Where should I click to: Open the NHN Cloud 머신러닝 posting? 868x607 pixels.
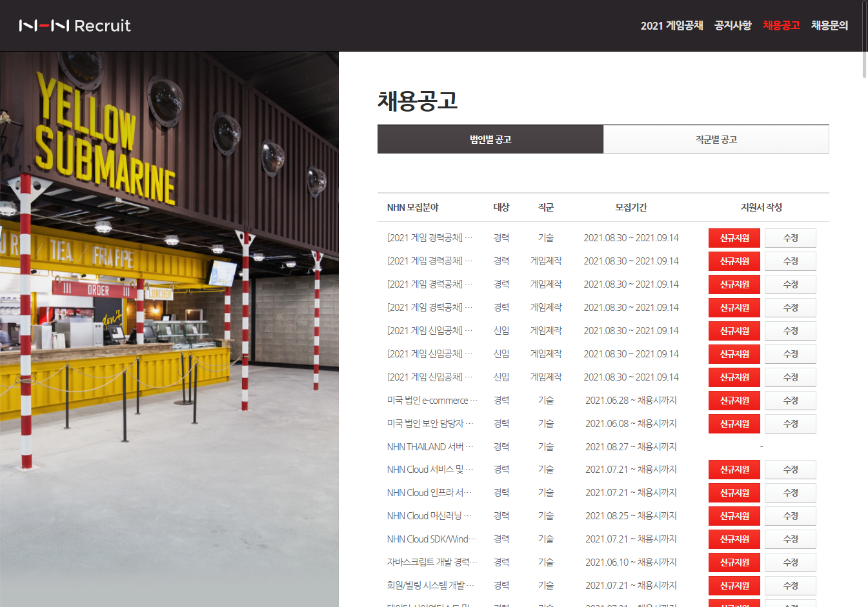pos(430,516)
